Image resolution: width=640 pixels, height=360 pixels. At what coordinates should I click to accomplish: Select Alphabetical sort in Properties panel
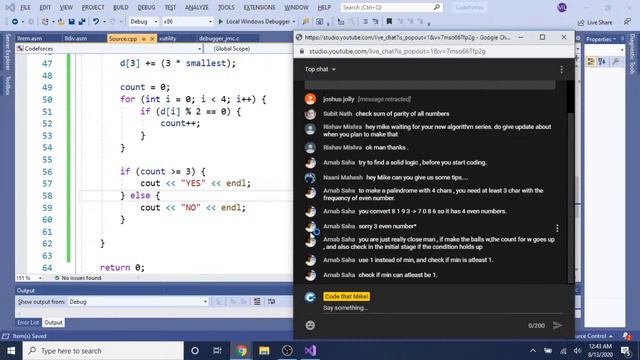click(x=602, y=62)
